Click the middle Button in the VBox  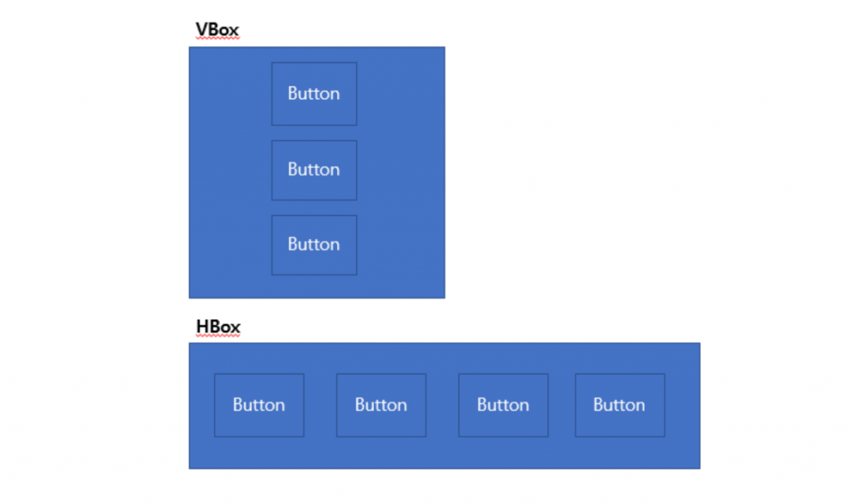point(314,170)
